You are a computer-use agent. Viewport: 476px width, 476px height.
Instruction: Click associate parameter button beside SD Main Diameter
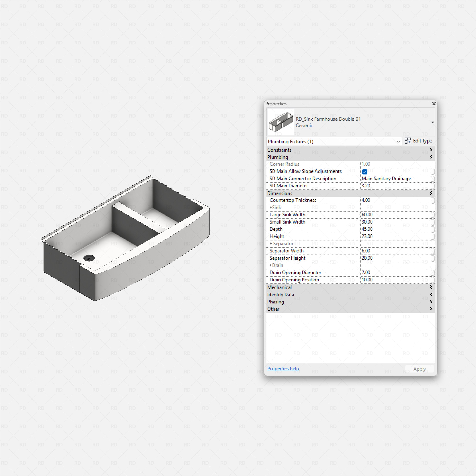[433, 186]
